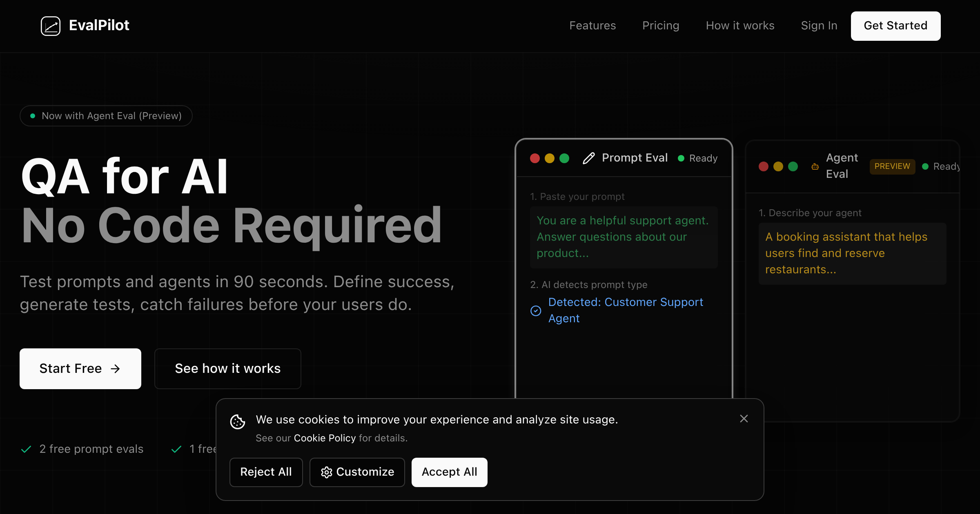Reject all cookies
Viewport: 980px width, 514px height.
click(x=266, y=472)
